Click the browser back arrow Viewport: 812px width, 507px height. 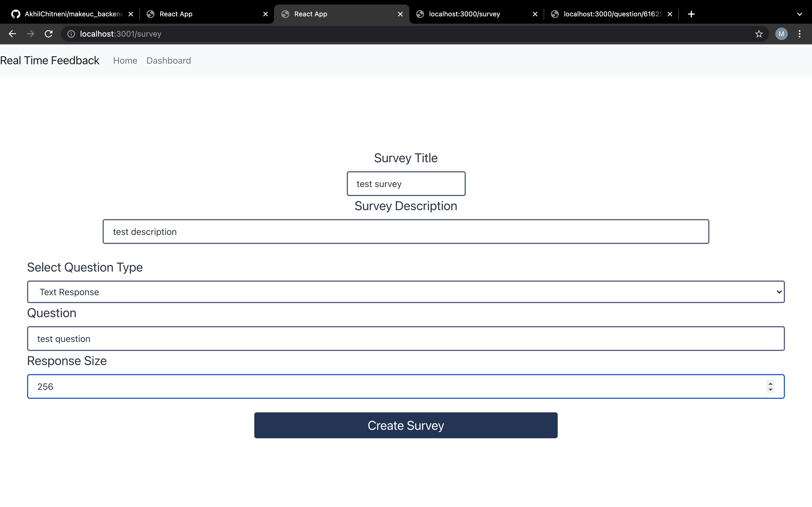click(12, 34)
